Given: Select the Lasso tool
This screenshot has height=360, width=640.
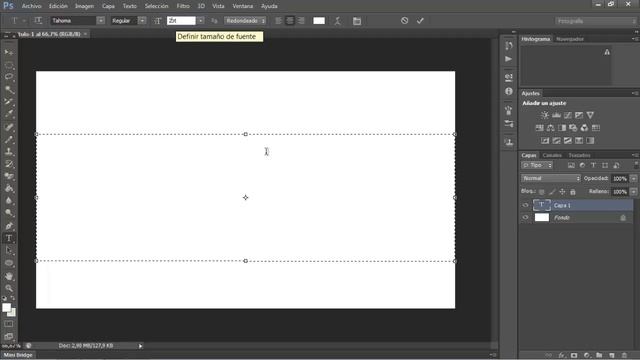Looking at the screenshot, I should coord(9,77).
